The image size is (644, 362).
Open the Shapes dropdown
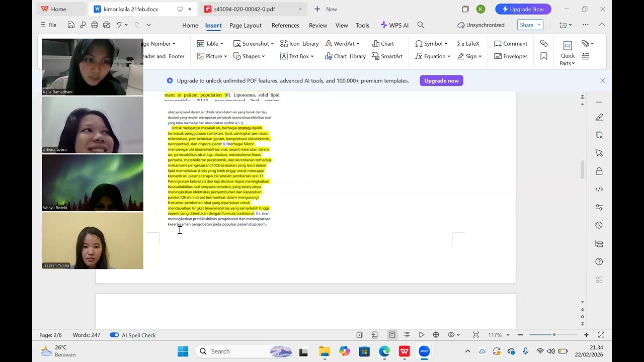coord(249,56)
